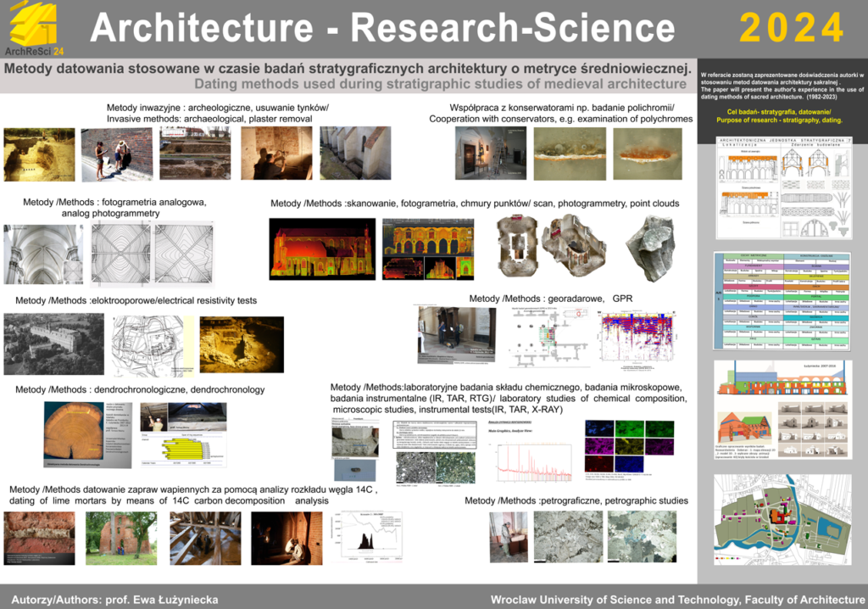Open the red-orange church point cloud scan
The width and height of the screenshot is (868, 609).
pyautogui.click(x=322, y=249)
